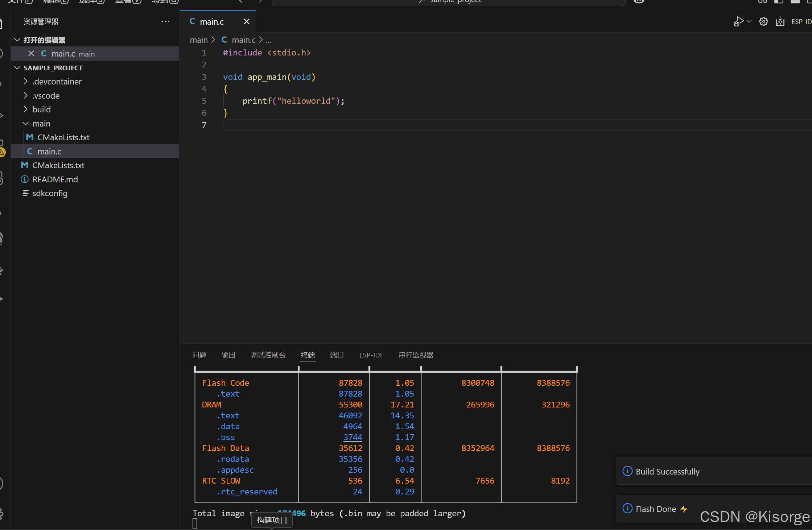
Task: Click the info icon on Flash Done notification
Action: click(627, 508)
